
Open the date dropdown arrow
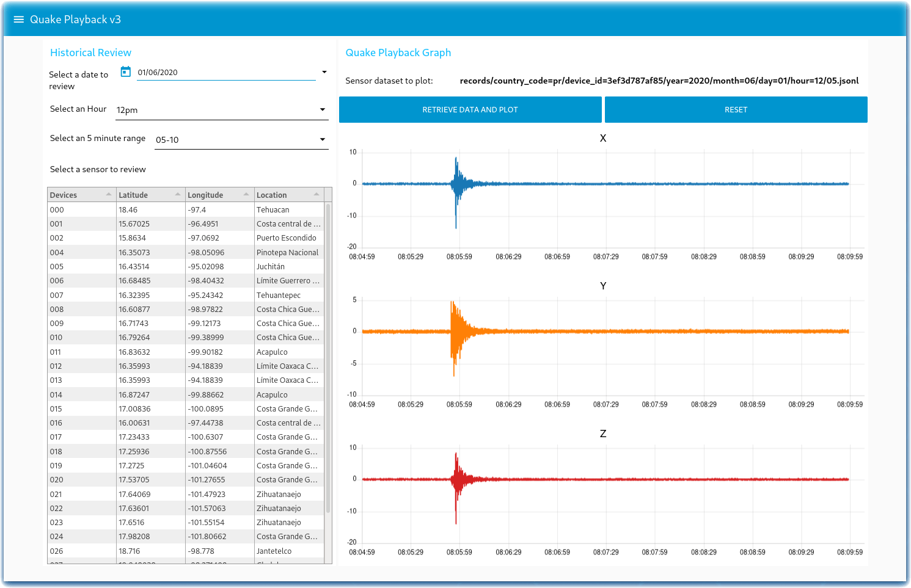pos(324,72)
